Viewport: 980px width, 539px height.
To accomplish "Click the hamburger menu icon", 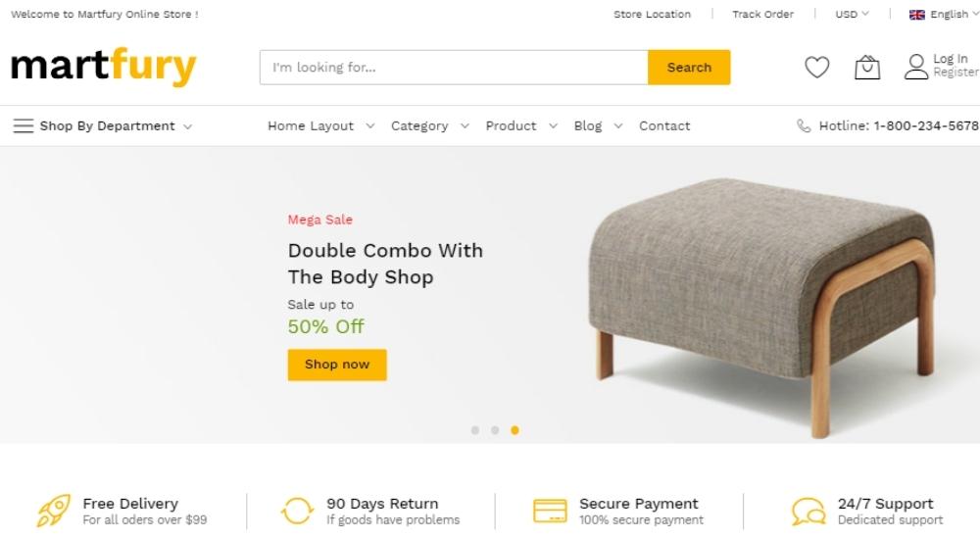I will (x=23, y=125).
